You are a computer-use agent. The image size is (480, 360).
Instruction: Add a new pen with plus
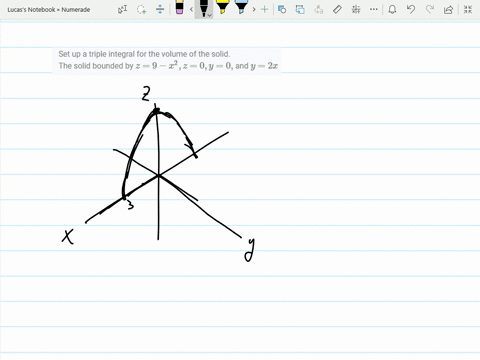click(x=265, y=9)
